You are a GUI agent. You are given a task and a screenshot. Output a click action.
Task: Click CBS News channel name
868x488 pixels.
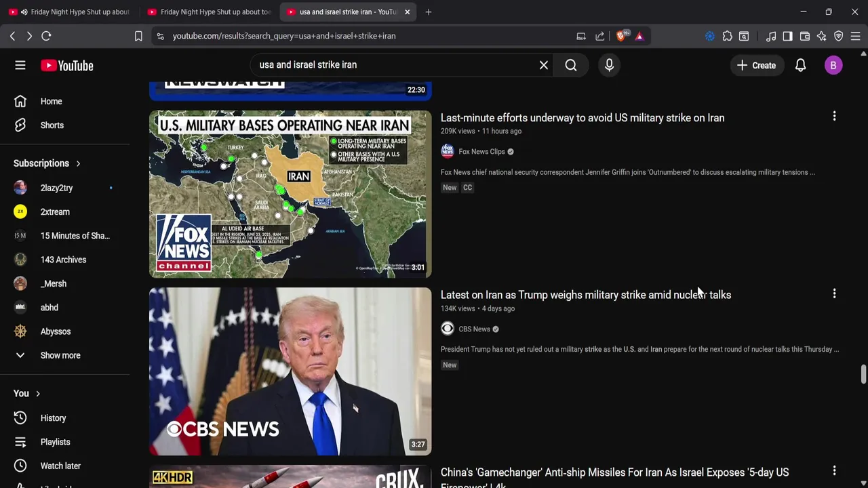474,329
